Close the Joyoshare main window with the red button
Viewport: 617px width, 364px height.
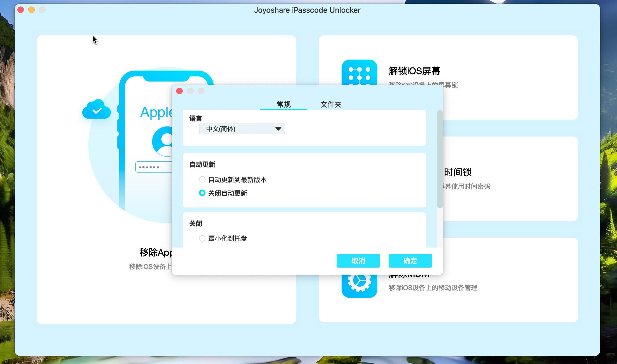(x=21, y=10)
